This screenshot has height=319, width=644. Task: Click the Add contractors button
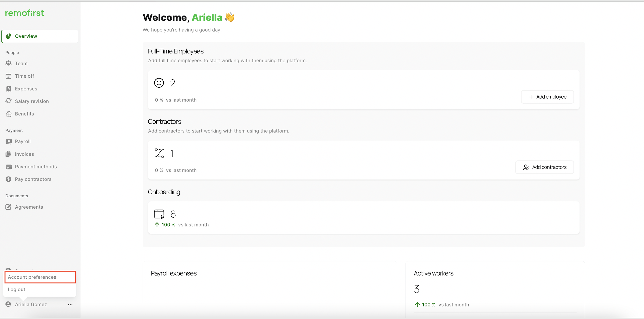[544, 167]
